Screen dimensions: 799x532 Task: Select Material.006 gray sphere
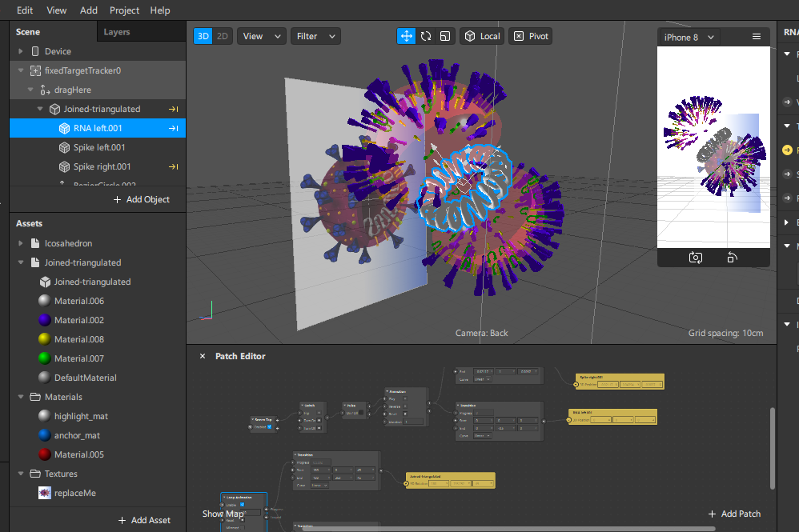[x=45, y=301]
